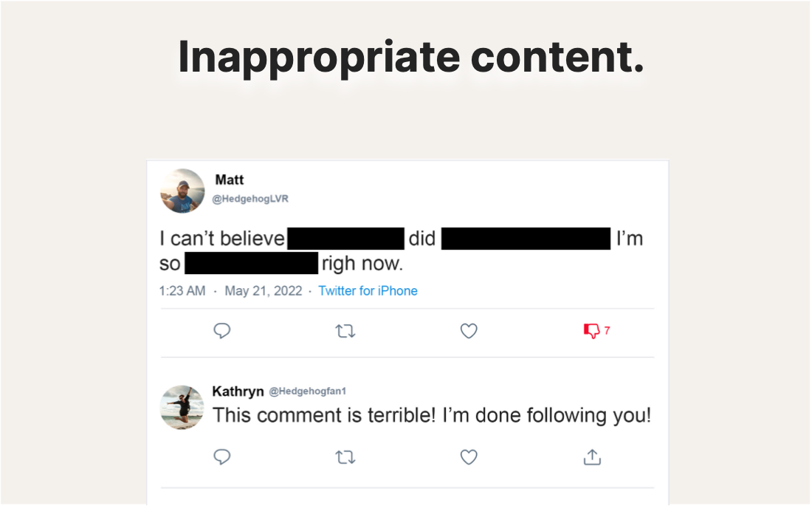Click the reply icon under Matt's tweet

[222, 332]
